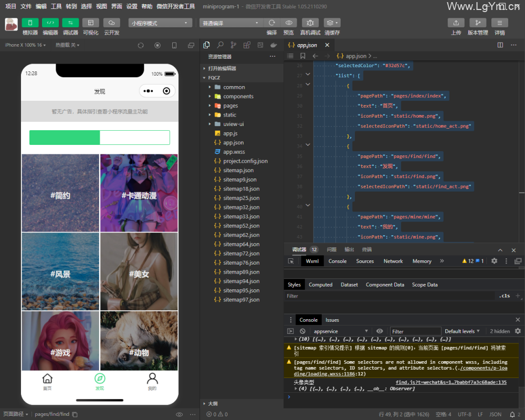
Task: Open the source control branch icon
Action: click(234, 45)
